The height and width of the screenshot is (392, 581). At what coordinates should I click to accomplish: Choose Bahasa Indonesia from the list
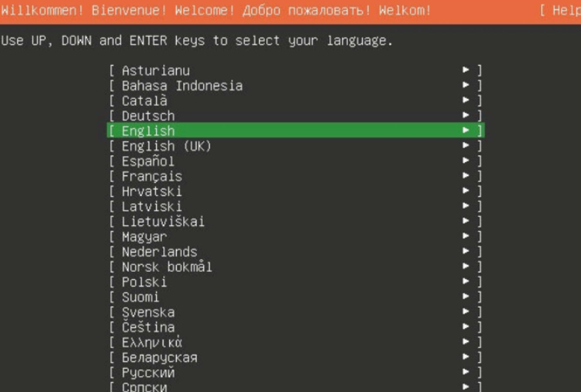point(295,86)
